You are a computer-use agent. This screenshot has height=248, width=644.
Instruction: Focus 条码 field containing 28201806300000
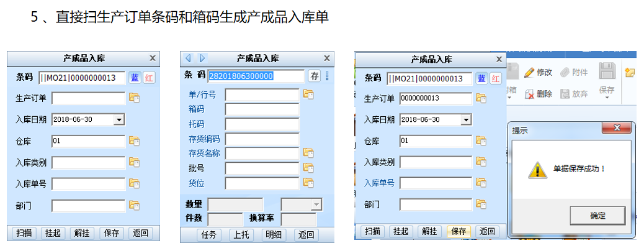pyautogui.click(x=256, y=76)
